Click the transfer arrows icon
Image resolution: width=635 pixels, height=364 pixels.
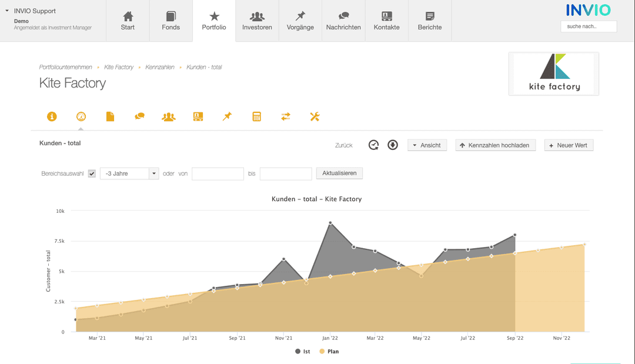(286, 116)
